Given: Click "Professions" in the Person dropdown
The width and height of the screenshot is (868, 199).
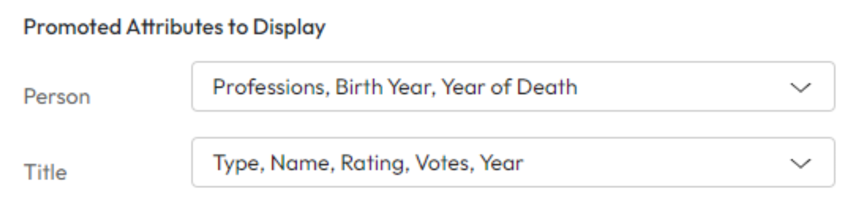Looking at the screenshot, I should click(269, 87).
